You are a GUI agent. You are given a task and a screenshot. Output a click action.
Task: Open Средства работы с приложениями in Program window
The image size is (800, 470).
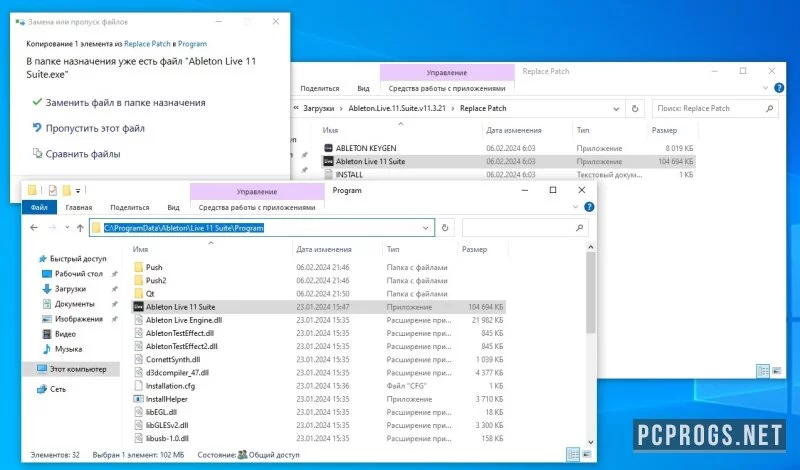click(257, 207)
